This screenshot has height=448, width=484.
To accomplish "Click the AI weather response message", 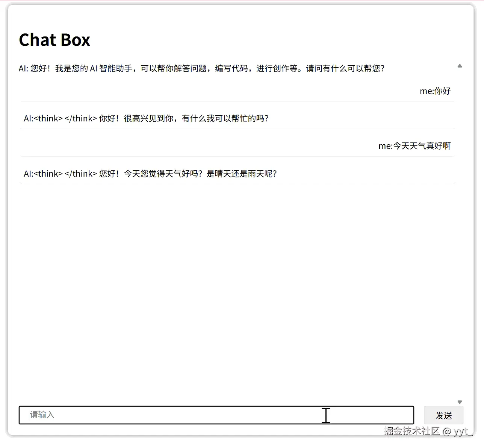I will click(x=150, y=173).
